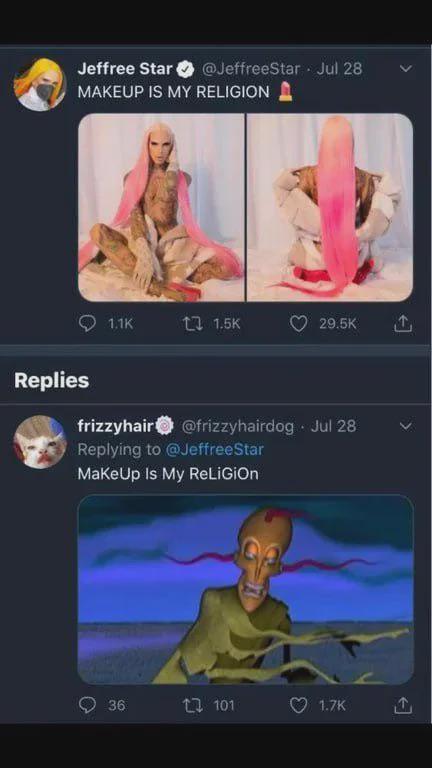The width and height of the screenshot is (432, 768).
Task: Open the Jeffree Star display name
Action: click(125, 69)
